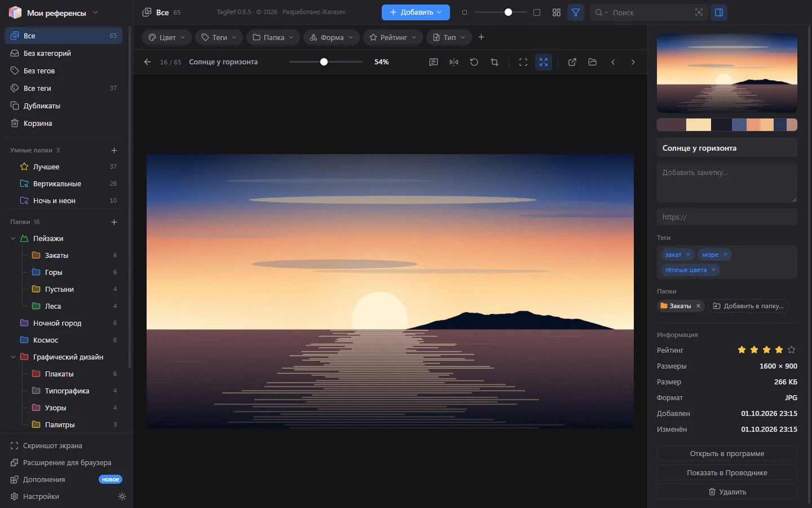Click the search-by-image icon in search field

tap(699, 12)
